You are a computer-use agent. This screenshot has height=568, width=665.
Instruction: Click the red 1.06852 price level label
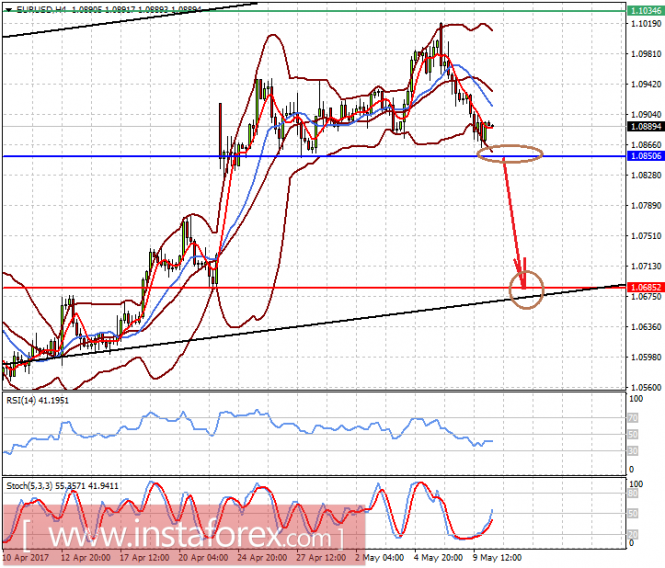click(645, 287)
